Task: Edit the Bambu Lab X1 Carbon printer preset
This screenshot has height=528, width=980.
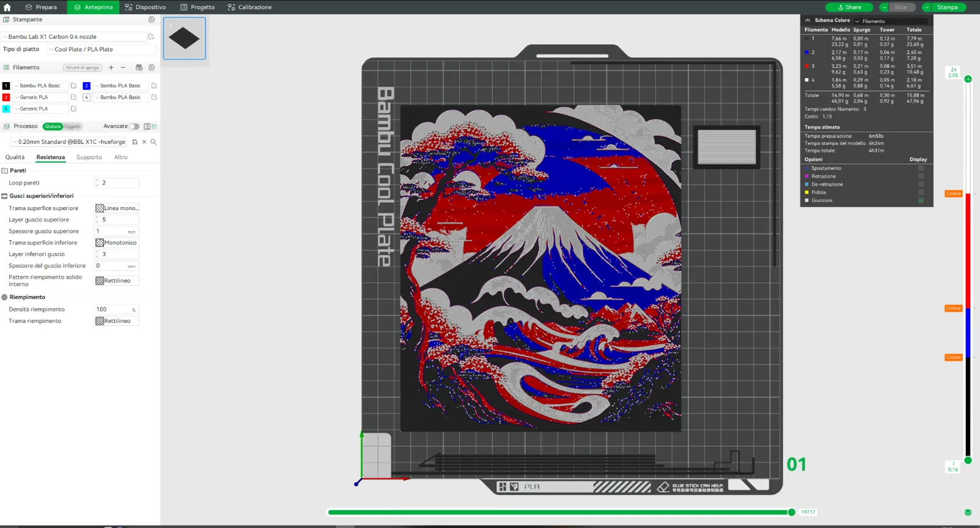Action: click(x=151, y=37)
